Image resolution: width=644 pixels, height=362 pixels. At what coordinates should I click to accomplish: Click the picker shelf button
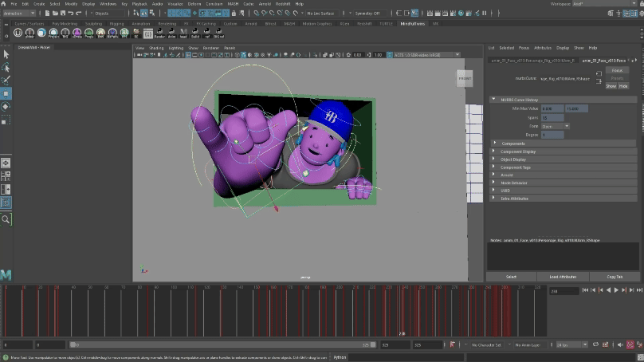(x=29, y=33)
